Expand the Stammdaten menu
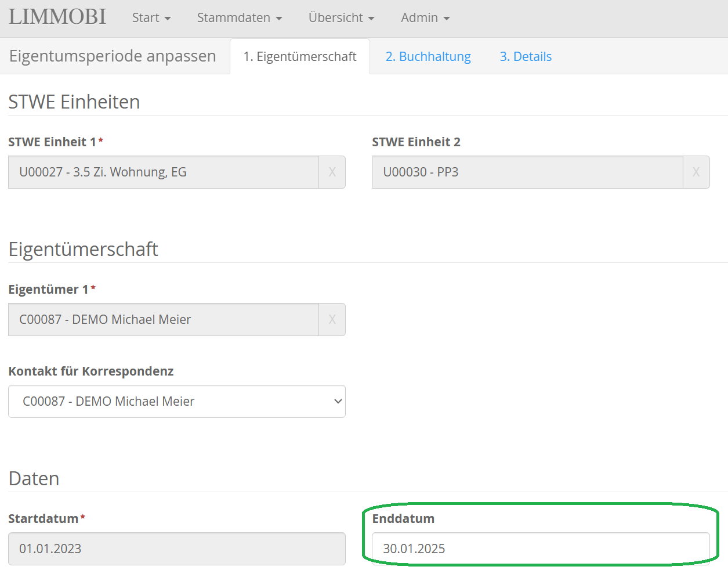 click(x=239, y=18)
